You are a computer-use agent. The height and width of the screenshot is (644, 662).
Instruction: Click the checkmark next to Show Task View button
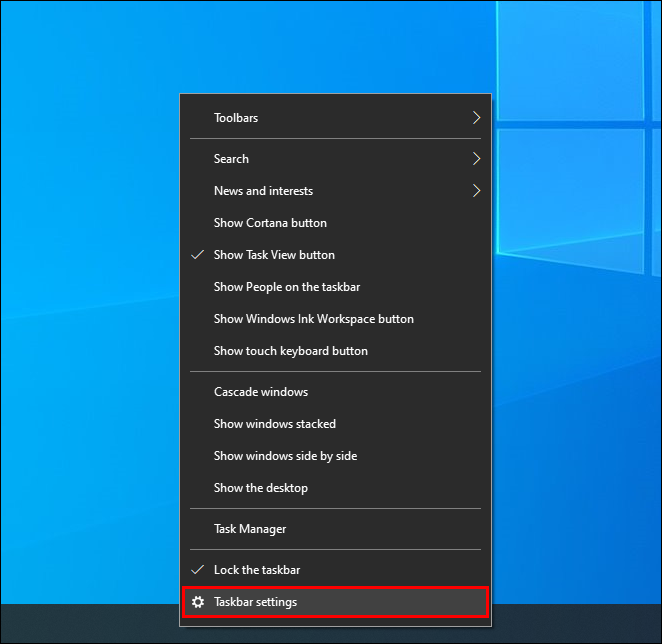coord(198,255)
